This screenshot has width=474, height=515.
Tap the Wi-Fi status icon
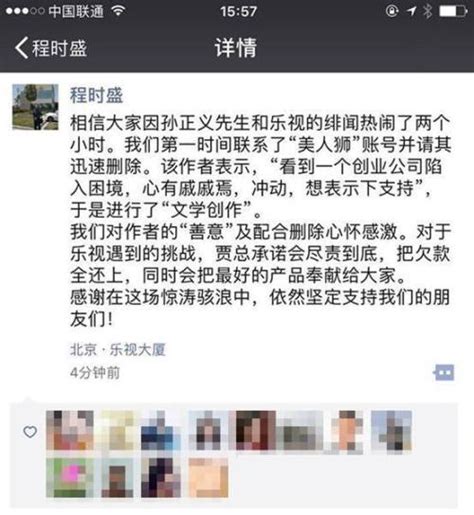(x=119, y=11)
